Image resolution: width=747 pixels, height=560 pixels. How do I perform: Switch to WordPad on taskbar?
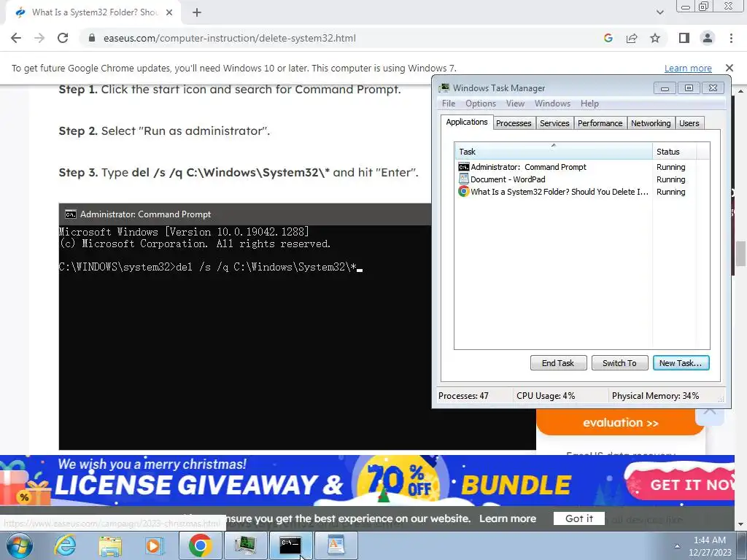pyautogui.click(x=336, y=545)
